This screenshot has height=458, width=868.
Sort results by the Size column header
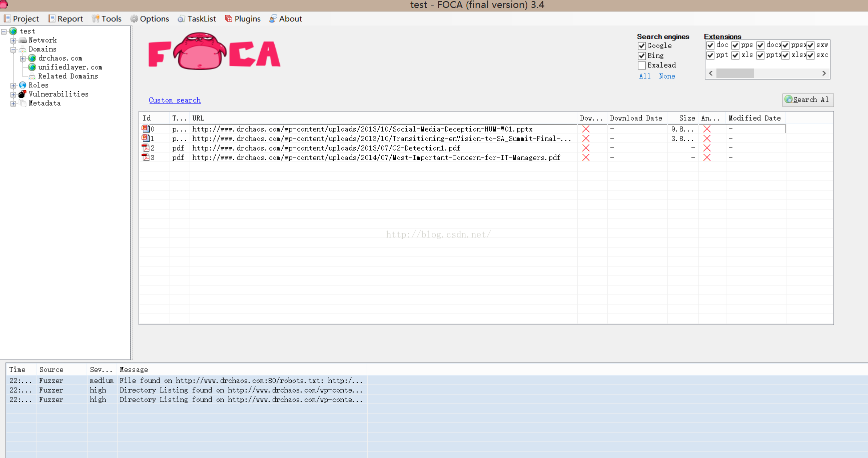[x=683, y=118]
